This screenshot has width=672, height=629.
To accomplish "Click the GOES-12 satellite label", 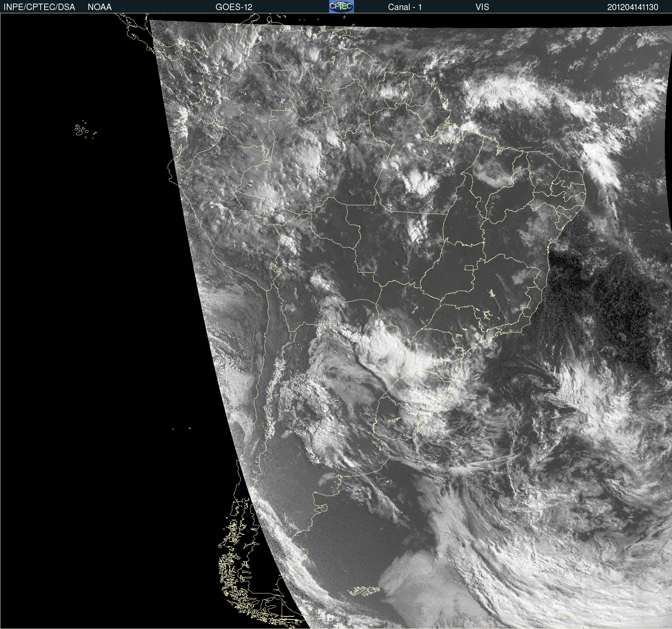I will tap(234, 7).
